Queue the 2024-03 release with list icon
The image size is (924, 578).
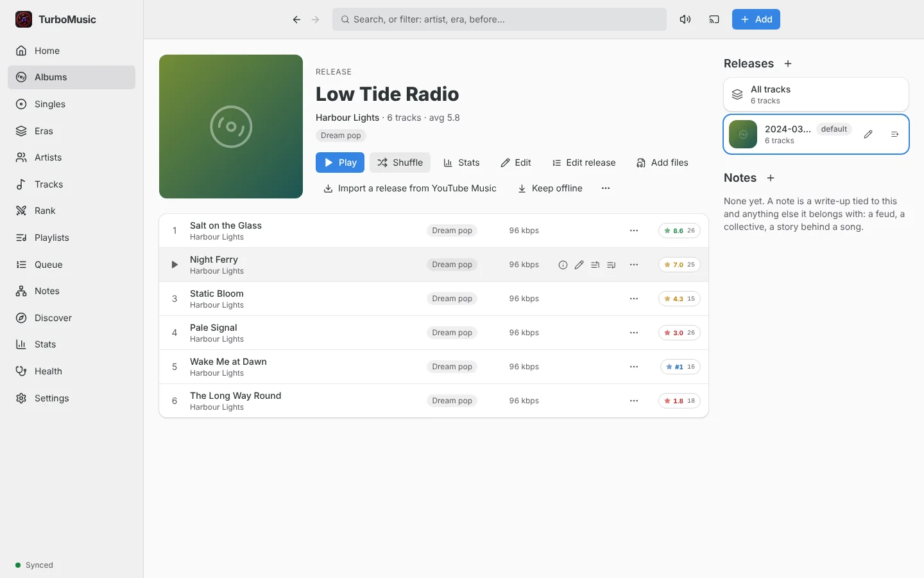[x=894, y=134]
